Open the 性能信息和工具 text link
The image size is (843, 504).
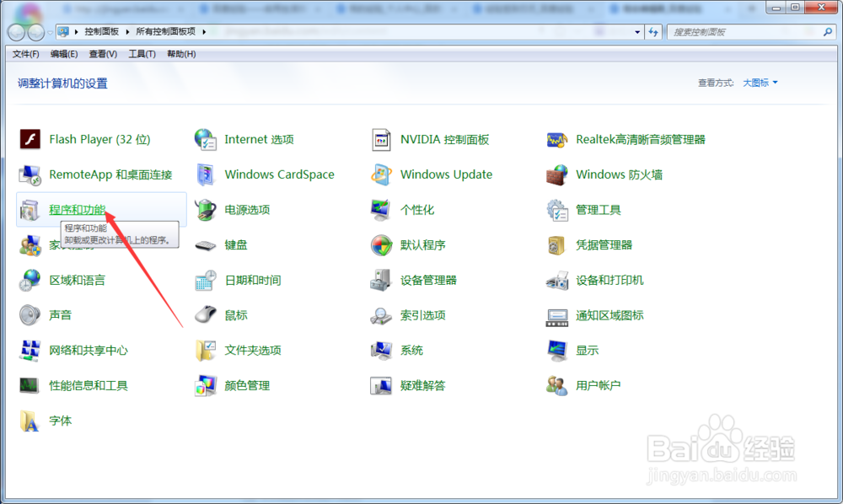coord(89,385)
